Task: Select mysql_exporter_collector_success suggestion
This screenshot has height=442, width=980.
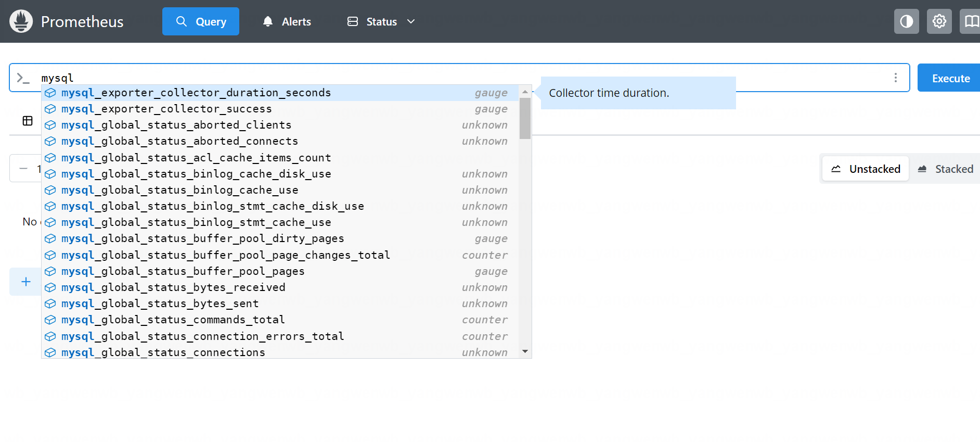Action: click(166, 109)
